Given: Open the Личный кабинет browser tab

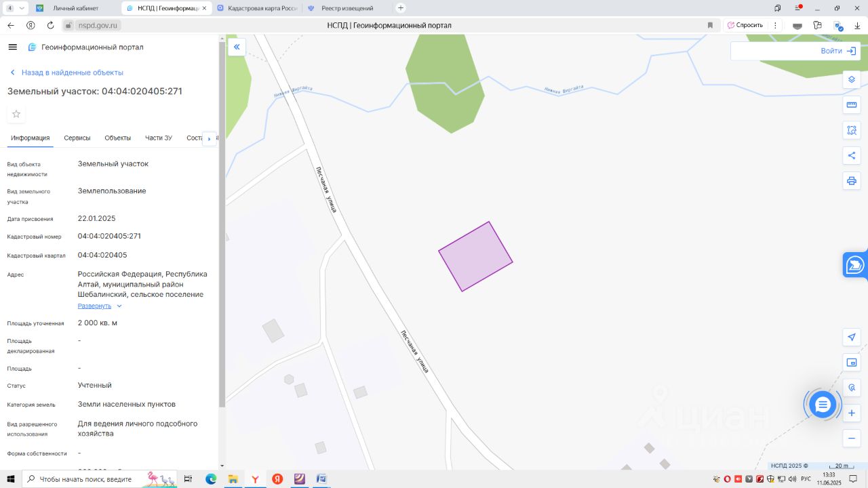Looking at the screenshot, I should coord(75,8).
